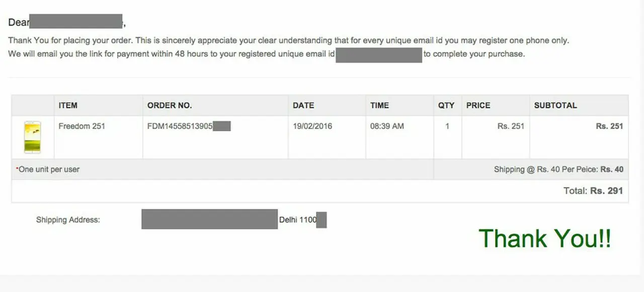Click the date 19/02/2016

point(312,126)
